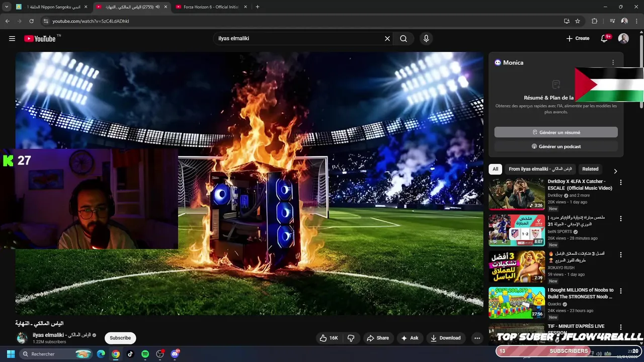Download the video
This screenshot has width=644, height=362.
pyautogui.click(x=446, y=338)
